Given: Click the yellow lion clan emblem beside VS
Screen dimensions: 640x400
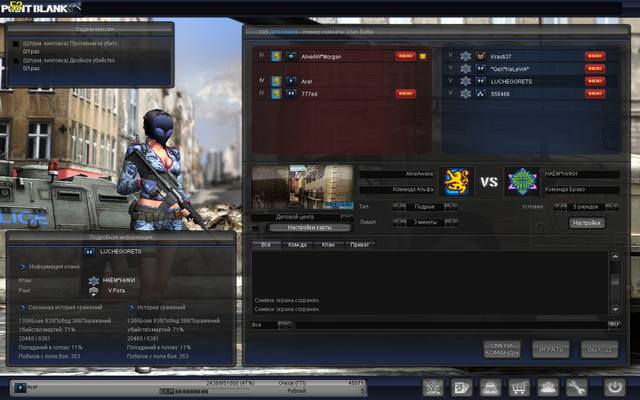Looking at the screenshot, I should 456,182.
